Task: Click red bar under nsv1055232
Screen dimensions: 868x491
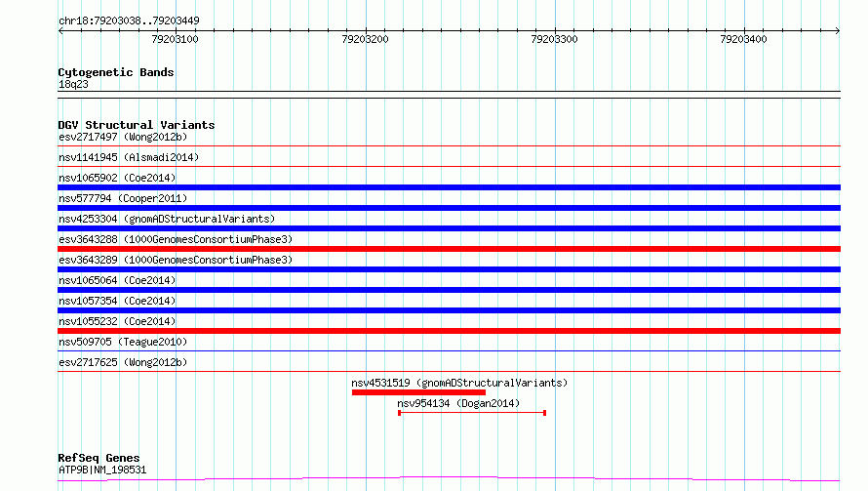Action: point(449,331)
